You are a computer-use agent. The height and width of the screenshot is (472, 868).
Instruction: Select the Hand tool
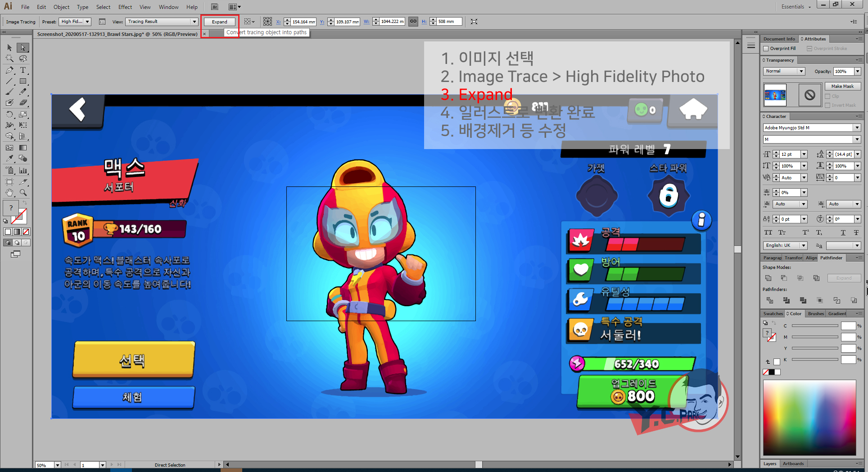pos(9,193)
